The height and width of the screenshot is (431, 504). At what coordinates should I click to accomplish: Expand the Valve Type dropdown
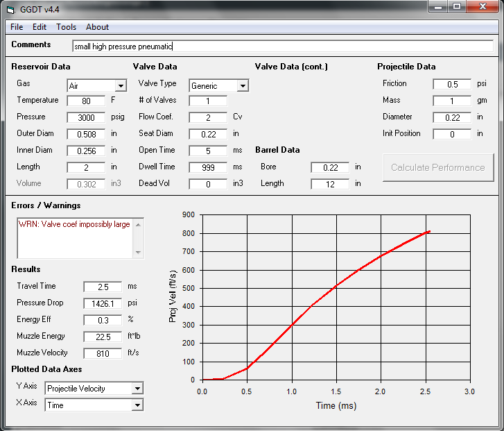click(x=243, y=86)
